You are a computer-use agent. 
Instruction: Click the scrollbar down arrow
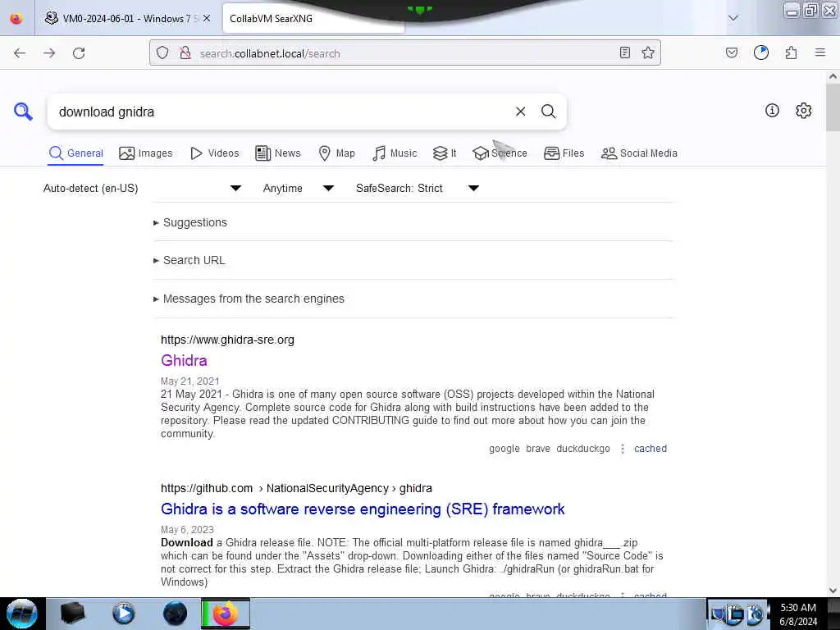coord(833,591)
